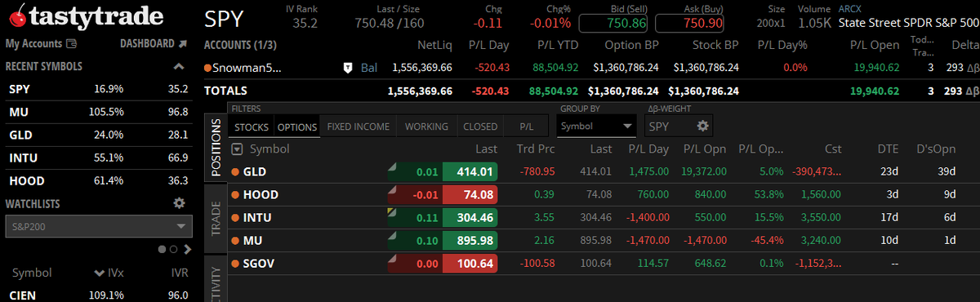Click the next-page arrow under the watchlist dropdown
Screen dimensions: 980x302
pyautogui.click(x=187, y=249)
